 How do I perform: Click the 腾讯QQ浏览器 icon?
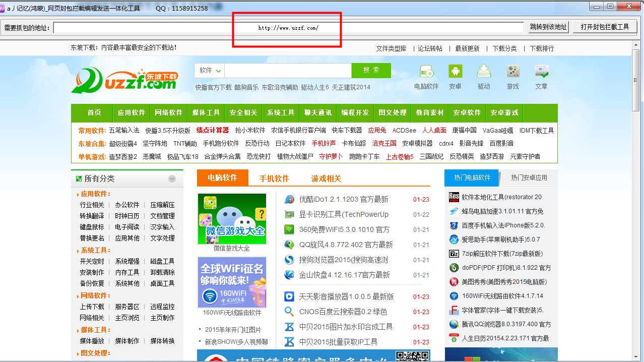(454, 324)
